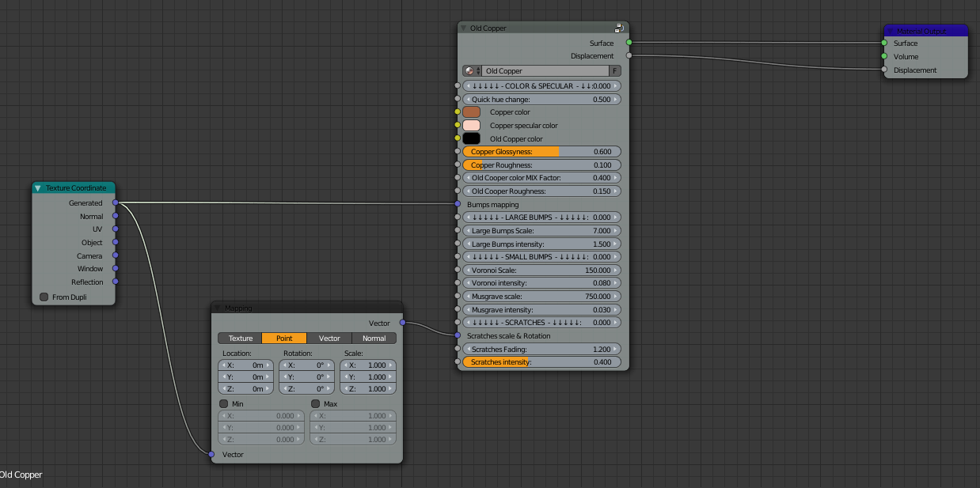This screenshot has height=488, width=980.
Task: Click the Scale Z field in Mapping
Action: (x=368, y=389)
